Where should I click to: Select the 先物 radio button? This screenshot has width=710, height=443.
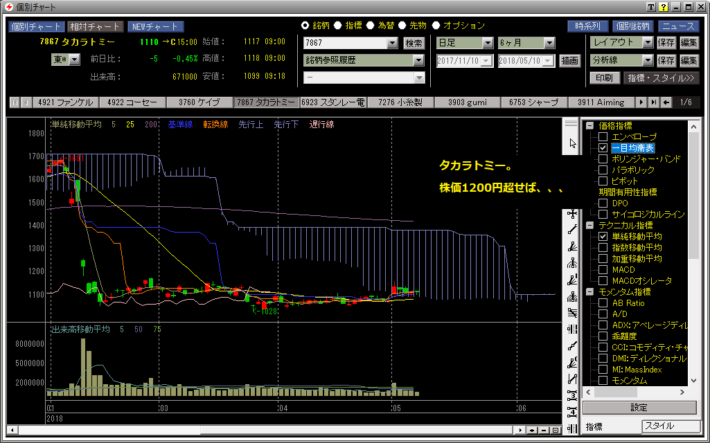coord(402,25)
